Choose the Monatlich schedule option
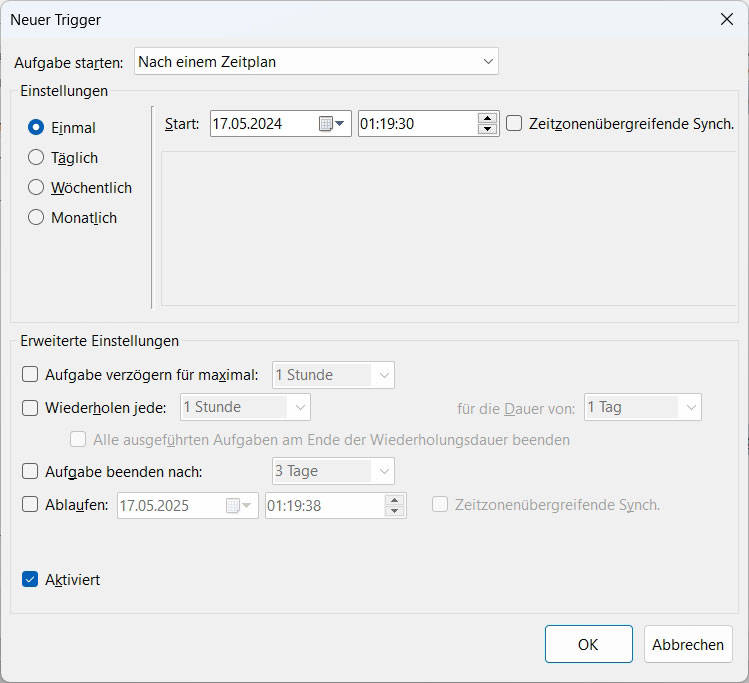Screen dimensions: 749x683 (x=36, y=218)
